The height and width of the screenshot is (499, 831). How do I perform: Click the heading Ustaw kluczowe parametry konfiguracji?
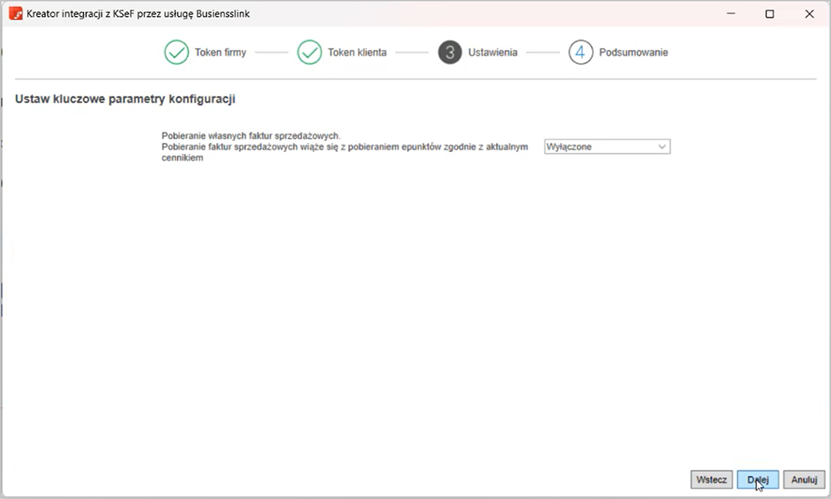tap(125, 100)
